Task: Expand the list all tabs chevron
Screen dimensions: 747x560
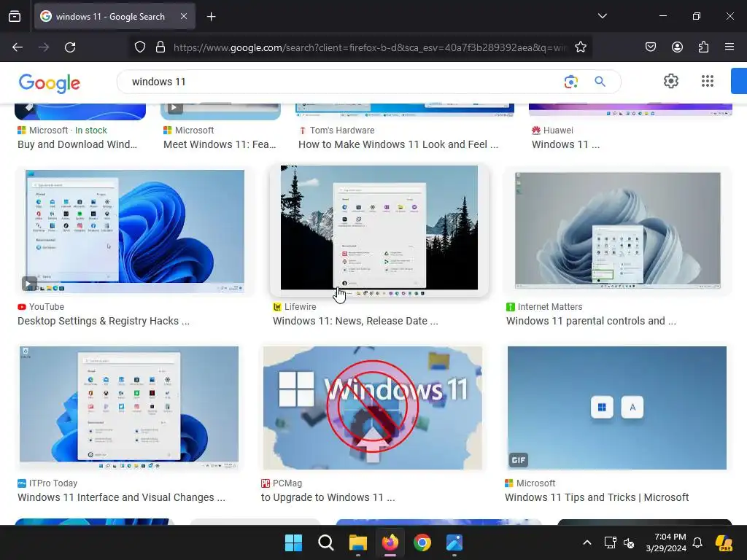Action: coord(602,16)
